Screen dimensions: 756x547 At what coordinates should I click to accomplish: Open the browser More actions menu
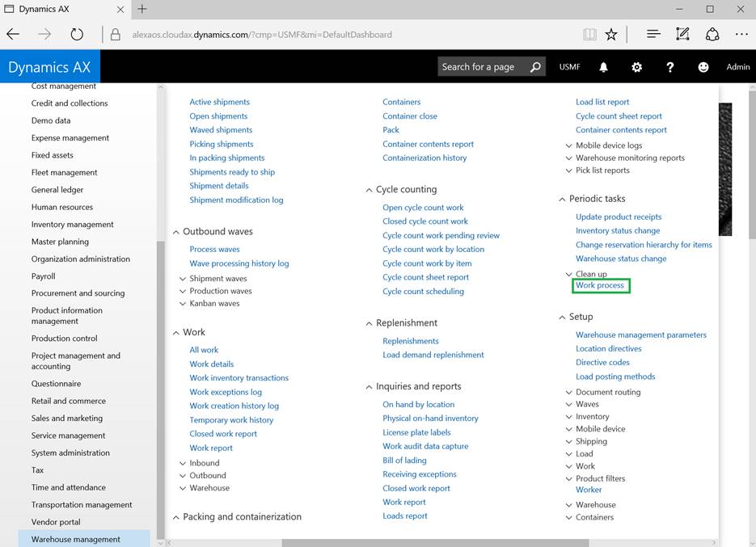(741, 34)
